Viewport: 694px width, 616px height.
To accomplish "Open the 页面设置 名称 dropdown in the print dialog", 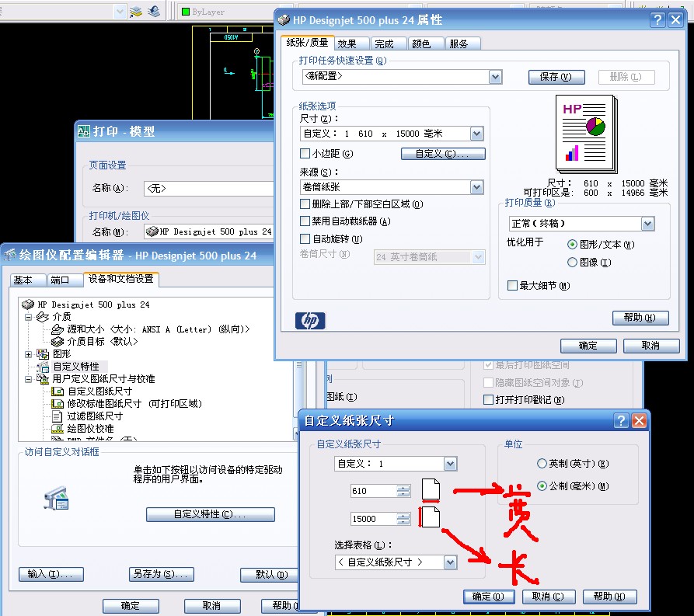I will [x=208, y=189].
